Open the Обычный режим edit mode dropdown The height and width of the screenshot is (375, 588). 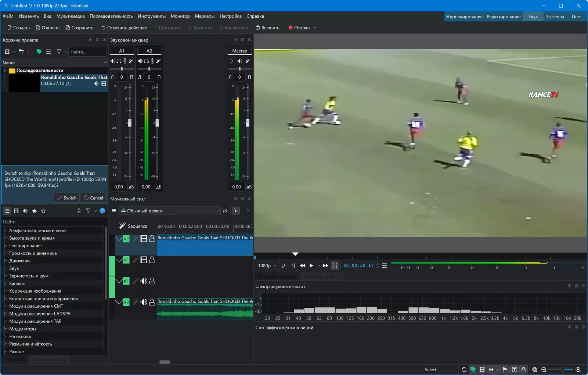[x=170, y=211]
